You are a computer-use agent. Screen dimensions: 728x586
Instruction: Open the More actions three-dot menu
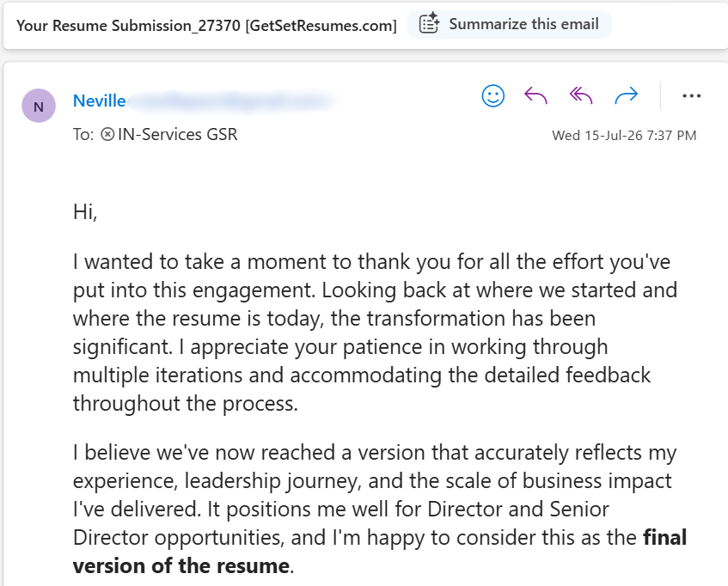(691, 96)
